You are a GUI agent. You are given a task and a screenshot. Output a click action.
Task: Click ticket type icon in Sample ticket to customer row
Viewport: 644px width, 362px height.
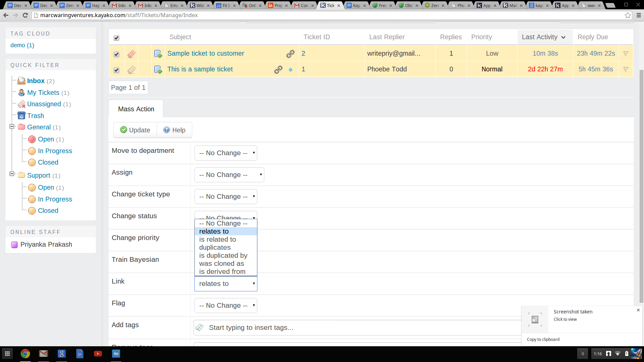tap(131, 54)
